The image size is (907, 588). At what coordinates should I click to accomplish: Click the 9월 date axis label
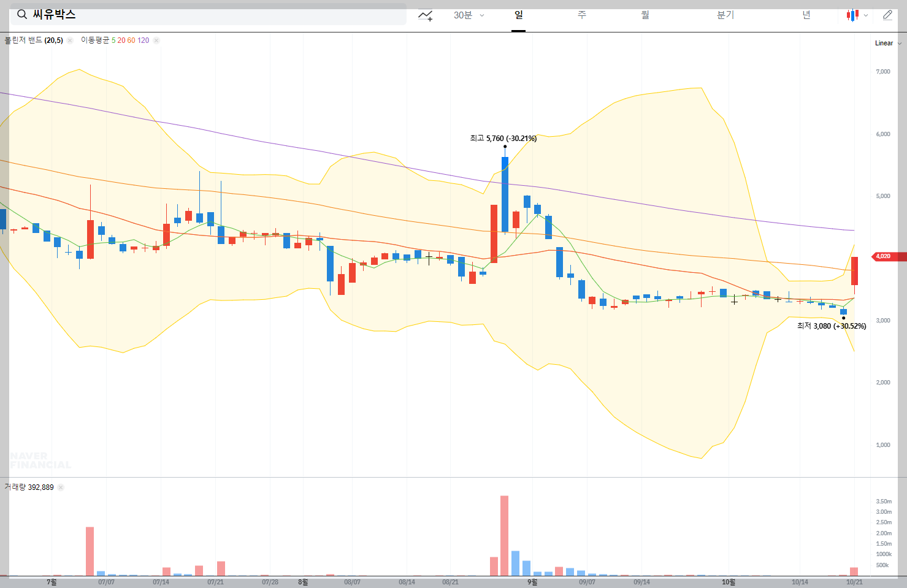click(532, 582)
